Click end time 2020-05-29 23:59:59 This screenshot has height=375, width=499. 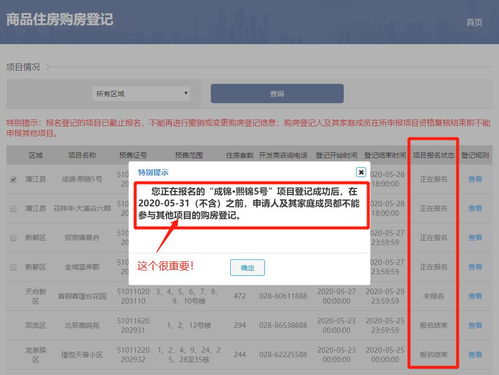click(x=385, y=296)
